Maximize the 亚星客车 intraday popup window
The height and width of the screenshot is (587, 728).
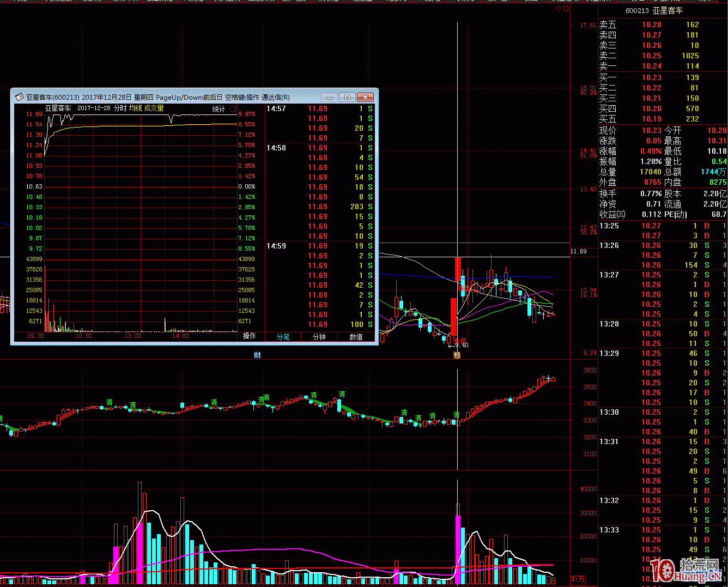coord(347,98)
